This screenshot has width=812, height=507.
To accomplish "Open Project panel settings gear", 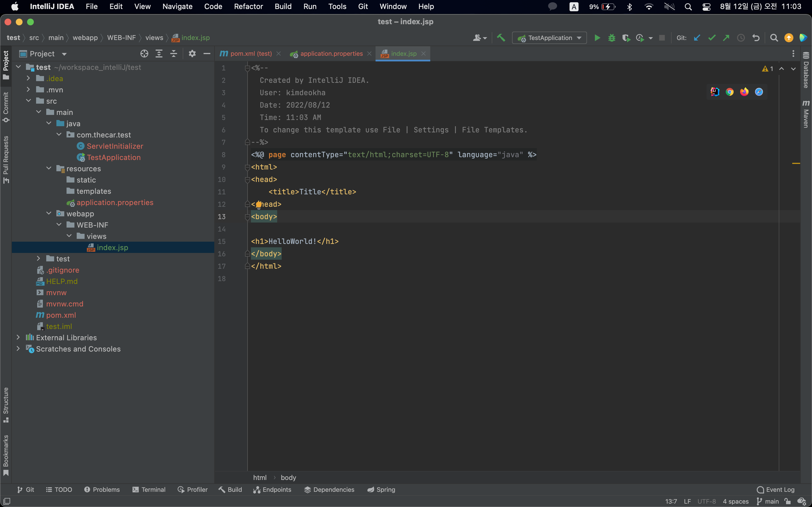I will coord(192,54).
